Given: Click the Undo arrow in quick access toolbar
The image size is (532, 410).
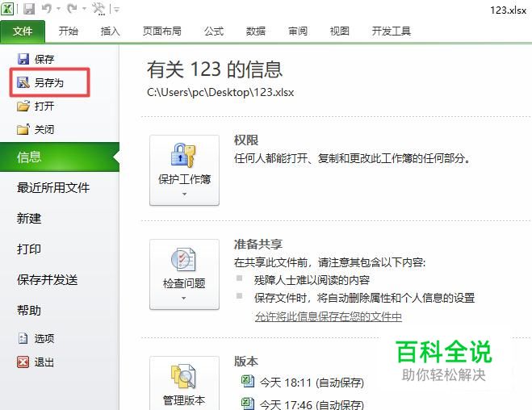Looking at the screenshot, I should (47, 9).
